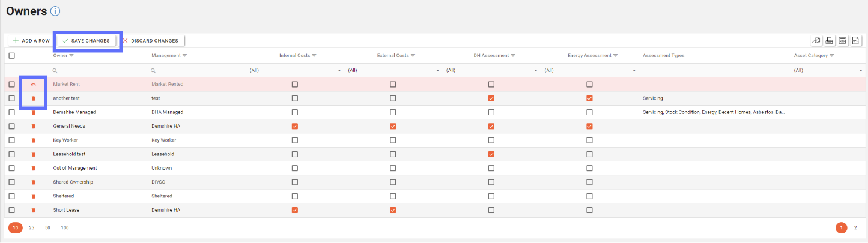Screen dimensions: 868x243
Task: Tick DH Assessment checkbox for Sheltered row
Action: click(491, 196)
